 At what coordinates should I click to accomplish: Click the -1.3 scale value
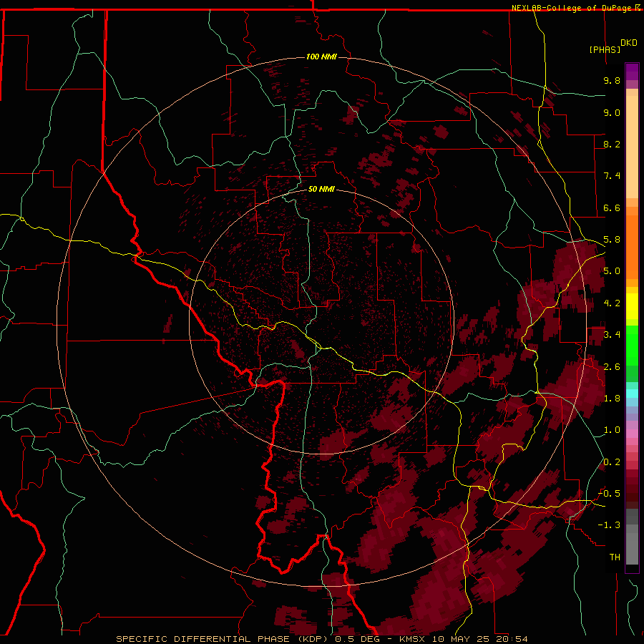click(609, 525)
